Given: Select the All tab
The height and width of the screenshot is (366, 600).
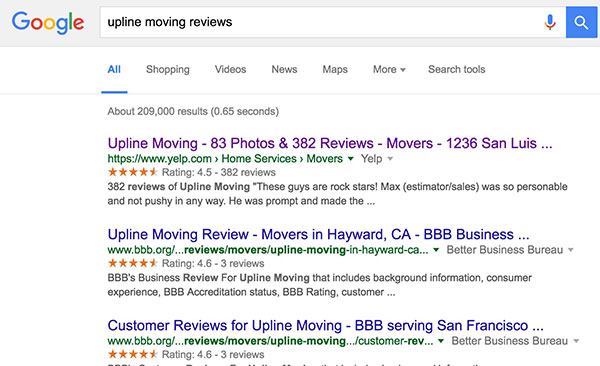Looking at the screenshot, I should (x=114, y=70).
